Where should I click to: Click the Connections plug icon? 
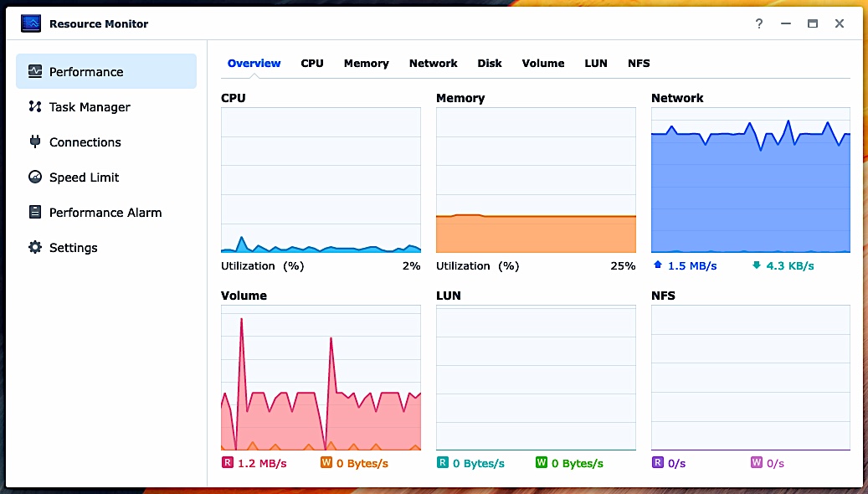(x=35, y=142)
